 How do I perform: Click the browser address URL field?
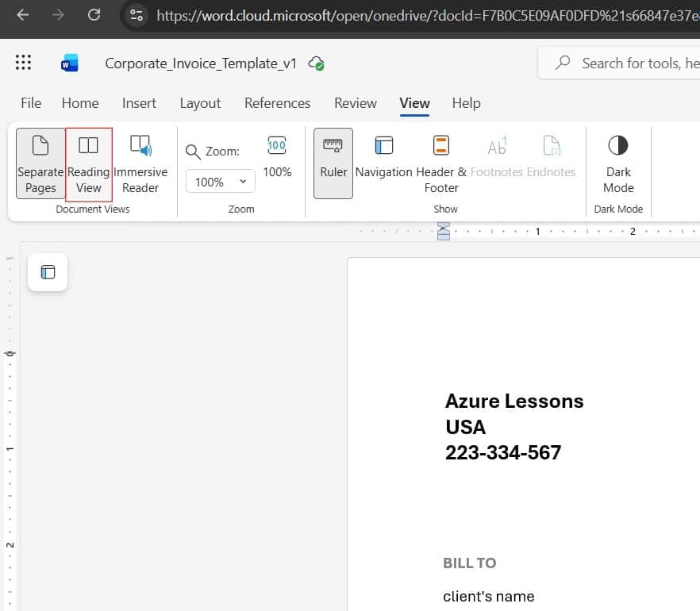click(x=428, y=16)
